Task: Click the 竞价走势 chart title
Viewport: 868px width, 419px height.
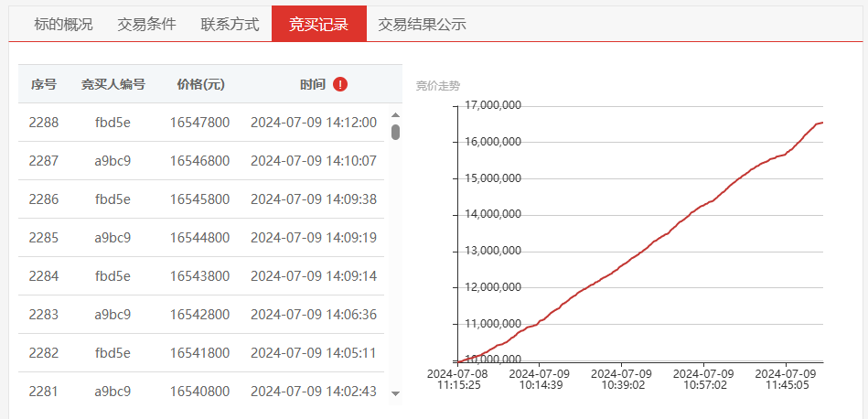Action: pyautogui.click(x=438, y=86)
